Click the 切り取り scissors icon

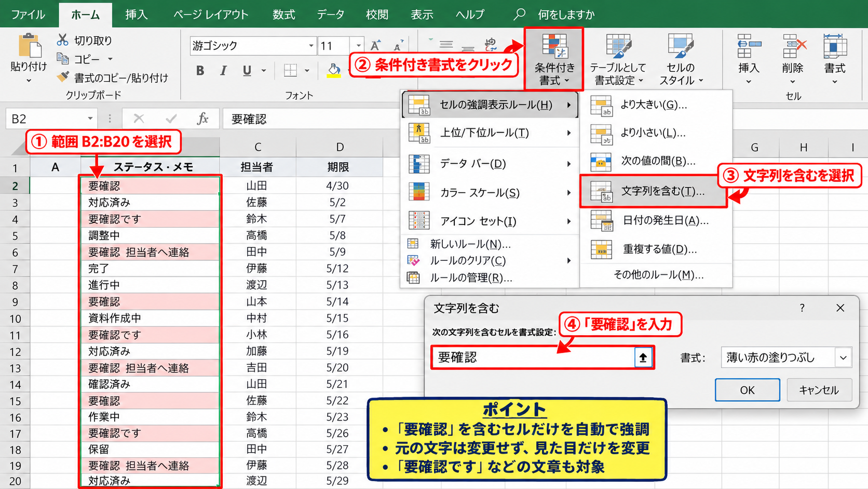(62, 40)
